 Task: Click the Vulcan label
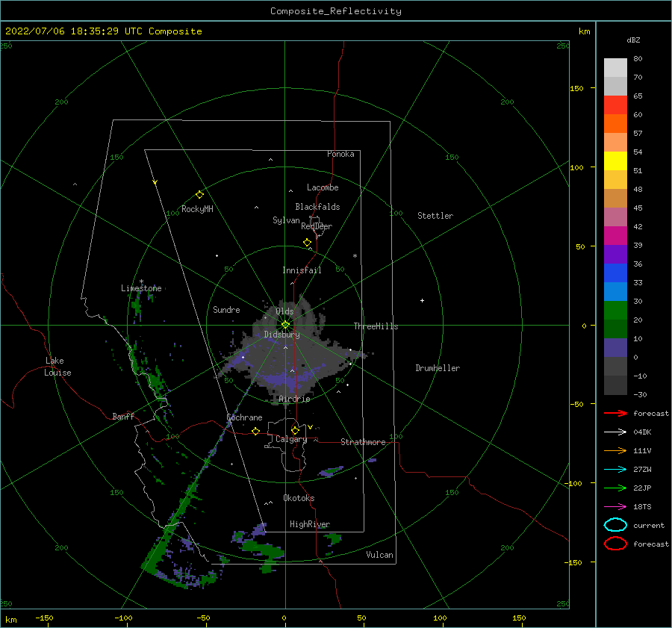[x=380, y=555]
